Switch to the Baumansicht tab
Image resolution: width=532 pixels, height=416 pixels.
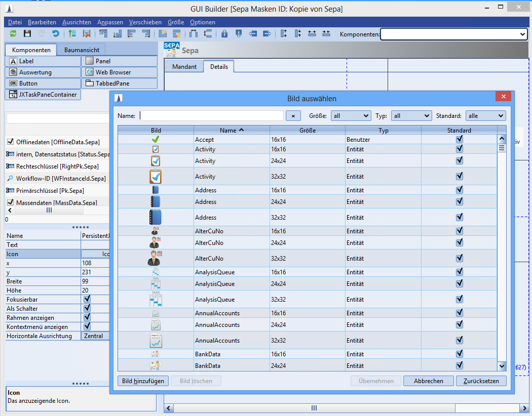(x=81, y=50)
